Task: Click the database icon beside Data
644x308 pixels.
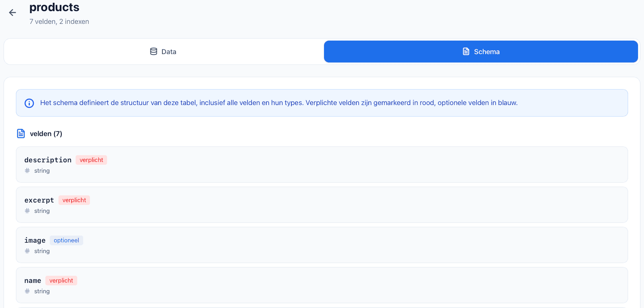Action: (x=154, y=52)
